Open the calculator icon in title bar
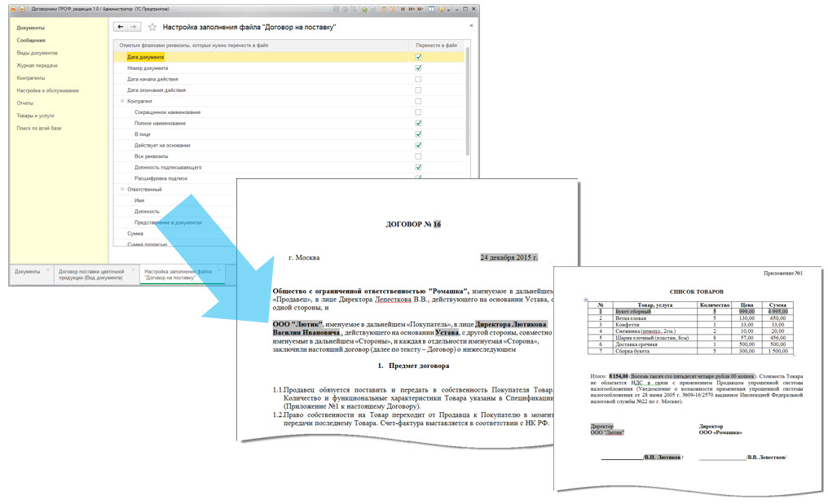828x504 pixels. coord(384,9)
